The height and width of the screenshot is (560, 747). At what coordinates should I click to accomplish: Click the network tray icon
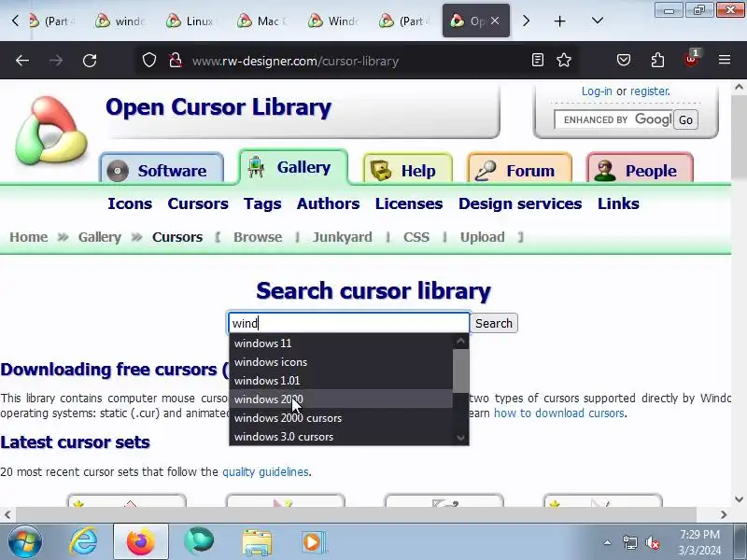[x=629, y=542]
